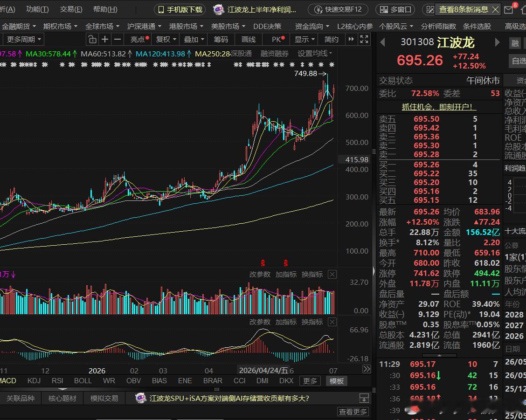
Task: Click 手机版下载 mobile download button
Action: click(x=180, y=10)
